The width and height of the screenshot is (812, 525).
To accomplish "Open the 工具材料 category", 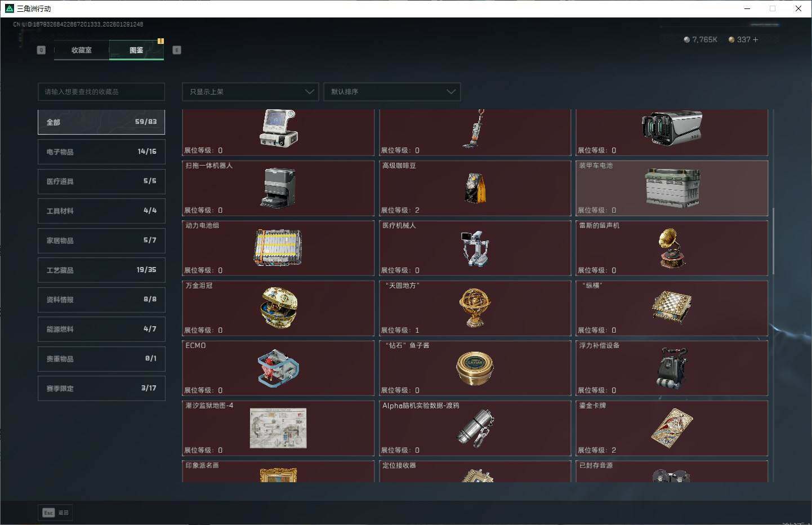I will [101, 211].
